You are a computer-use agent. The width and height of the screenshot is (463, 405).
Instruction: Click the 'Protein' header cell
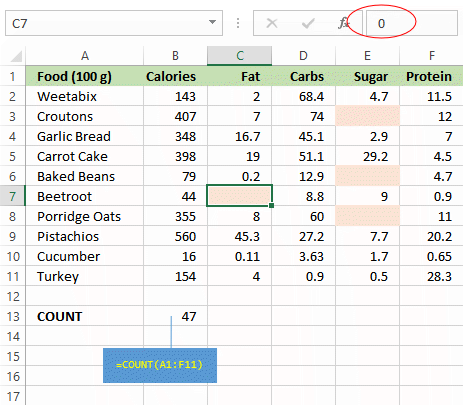[431, 76]
